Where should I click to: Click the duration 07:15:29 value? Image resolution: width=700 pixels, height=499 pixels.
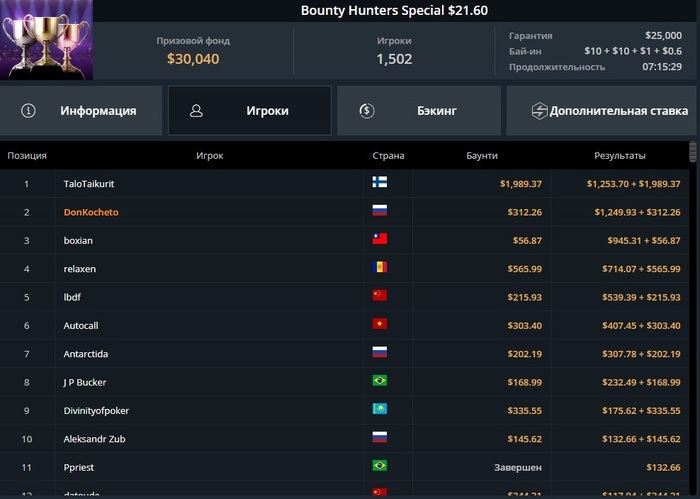[x=662, y=67]
